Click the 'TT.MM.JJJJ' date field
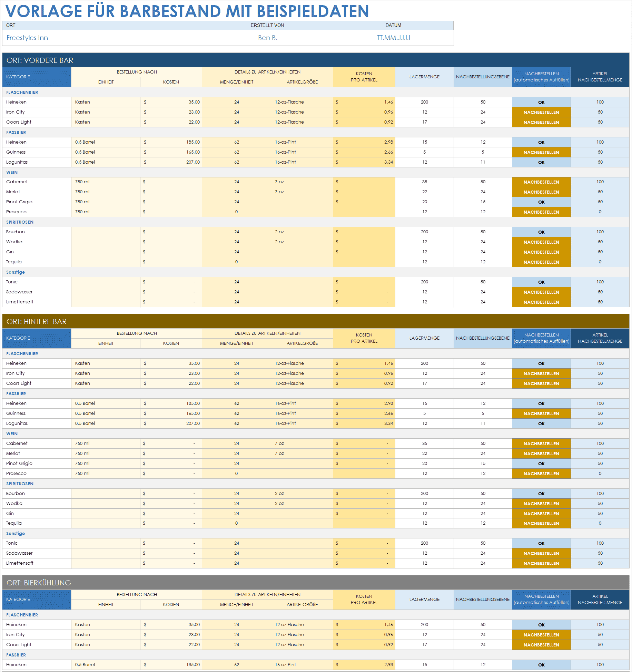The height and width of the screenshot is (672, 632). click(393, 38)
